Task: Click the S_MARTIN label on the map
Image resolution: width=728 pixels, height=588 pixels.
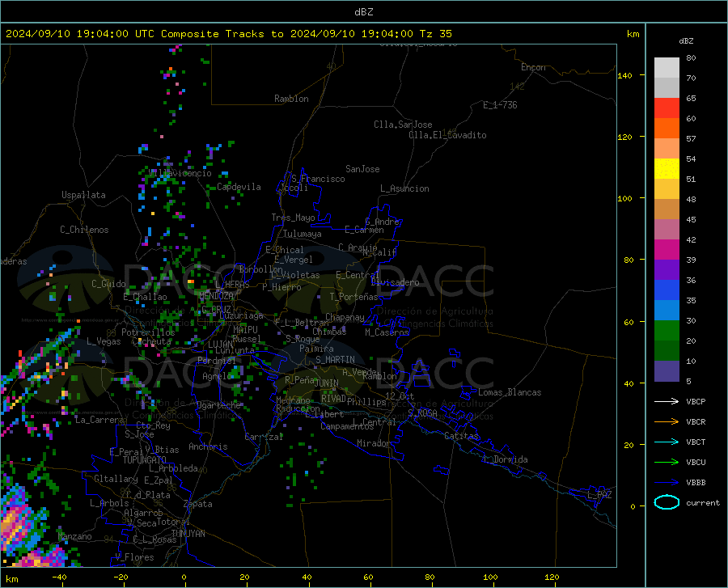Action: [x=335, y=360]
